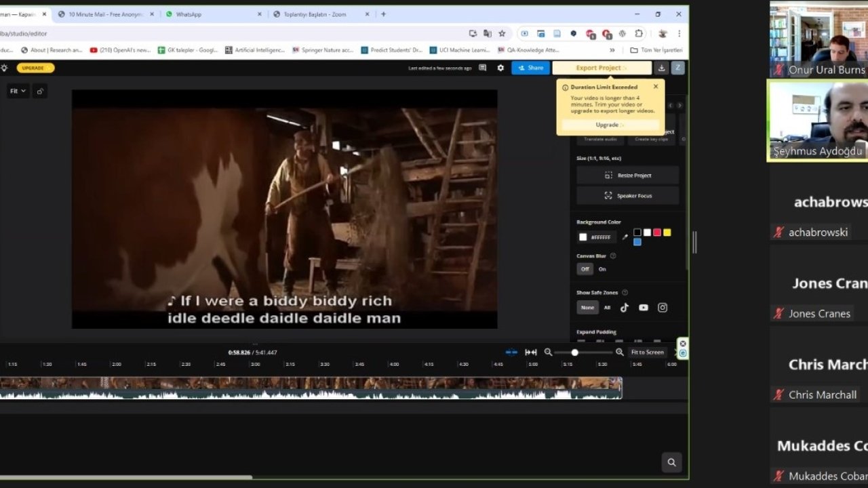Click Fit to Screen in timeline
The height and width of the screenshot is (488, 868).
point(647,352)
